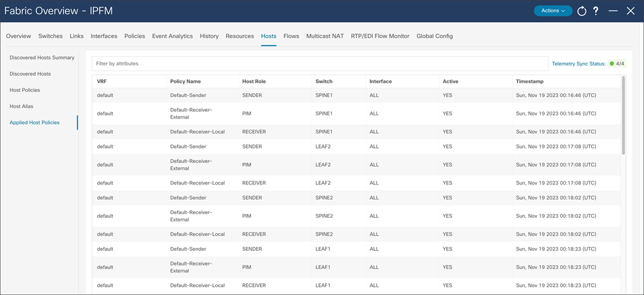Click Default-Sender policy in LEAF1 row

(x=188, y=249)
